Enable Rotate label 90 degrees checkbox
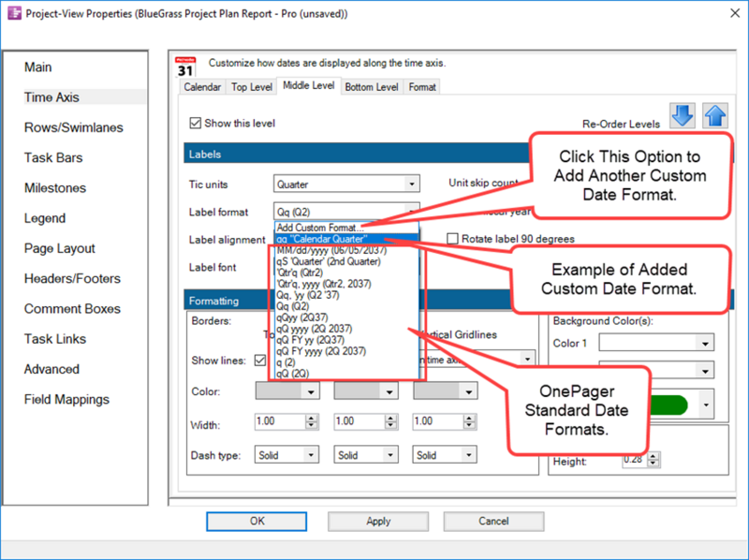 pyautogui.click(x=452, y=239)
